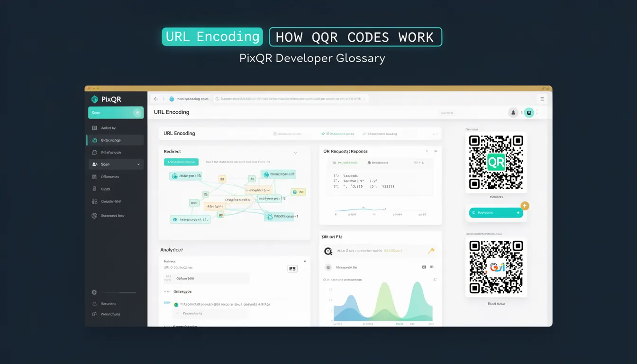Click the "HOW QQR CODES WORK" outlined tag

[355, 37]
